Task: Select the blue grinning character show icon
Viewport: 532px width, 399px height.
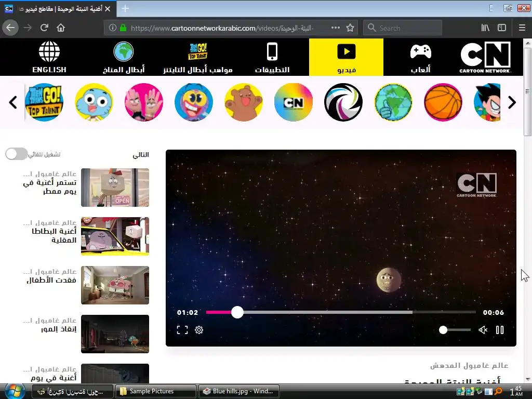Action: point(194,102)
